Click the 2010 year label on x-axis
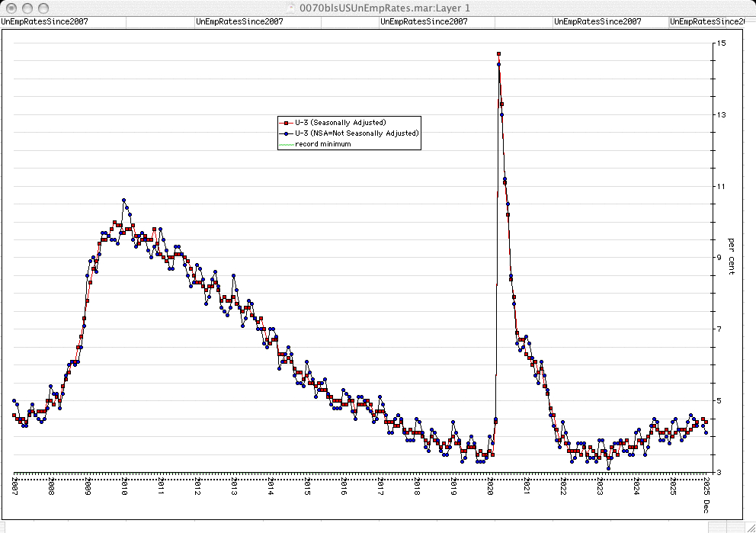 (x=124, y=486)
